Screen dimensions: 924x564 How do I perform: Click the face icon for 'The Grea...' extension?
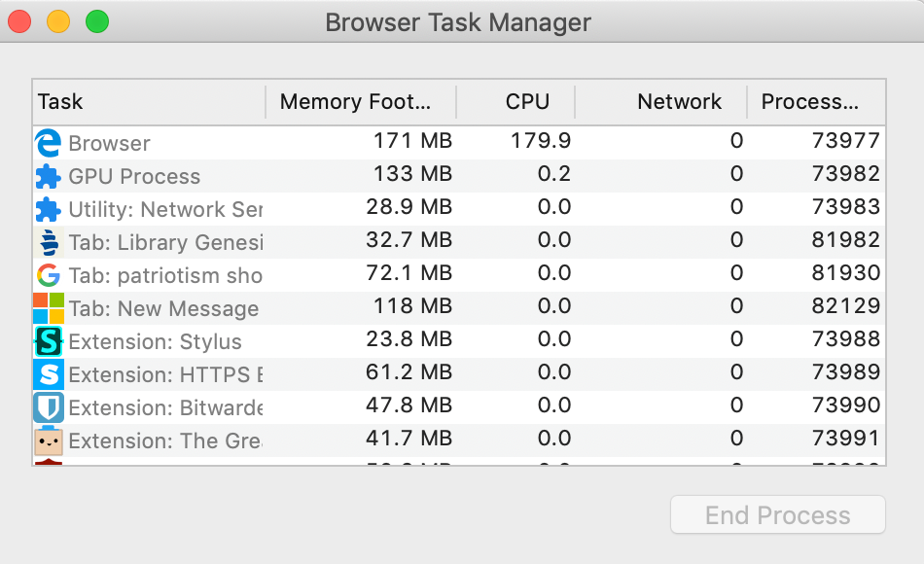(x=46, y=441)
